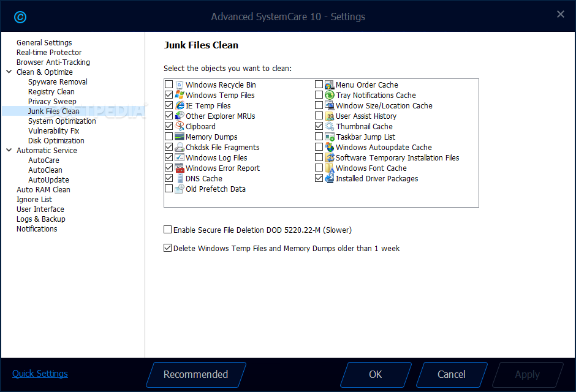
Task: Click the Advanced SystemCare logo icon
Action: pyautogui.click(x=20, y=17)
